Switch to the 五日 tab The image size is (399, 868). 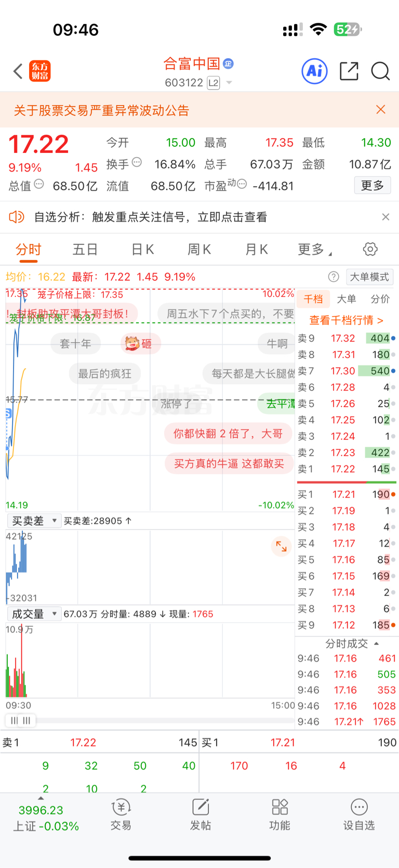coord(85,250)
